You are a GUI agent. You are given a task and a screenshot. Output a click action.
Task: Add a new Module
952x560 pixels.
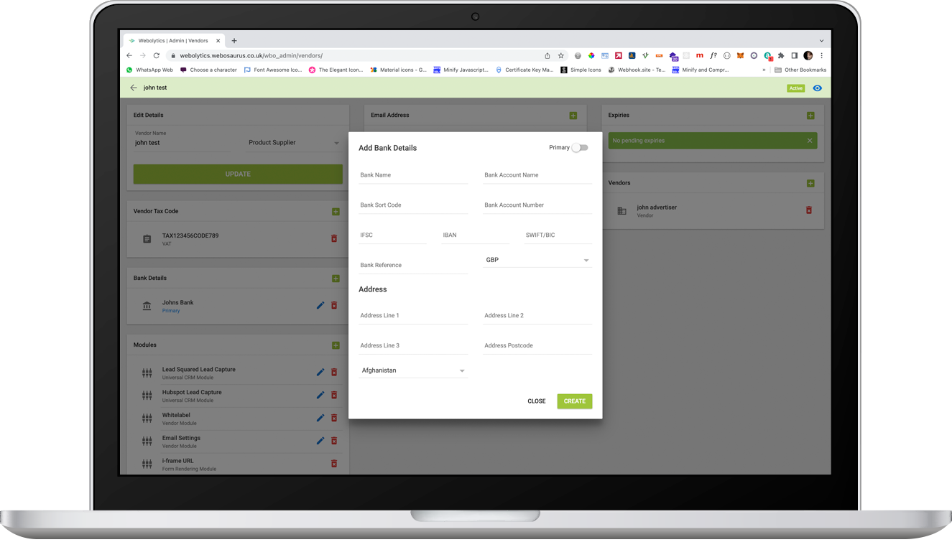coord(336,345)
